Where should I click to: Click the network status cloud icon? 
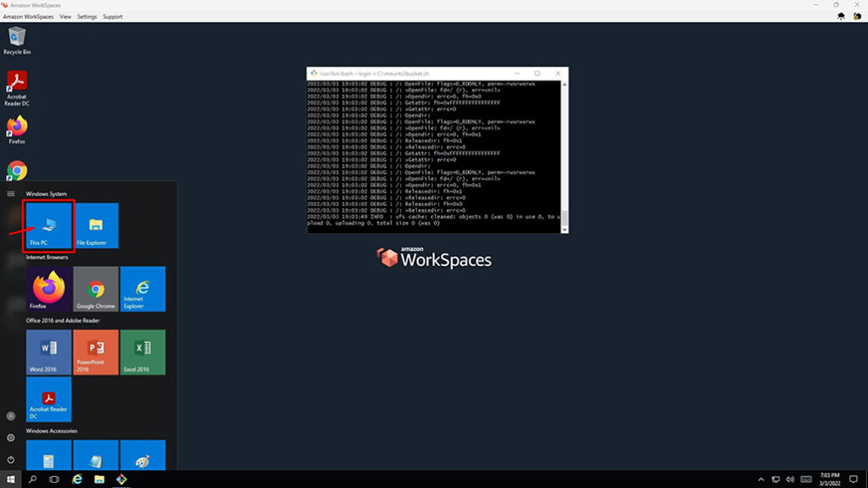[x=841, y=17]
